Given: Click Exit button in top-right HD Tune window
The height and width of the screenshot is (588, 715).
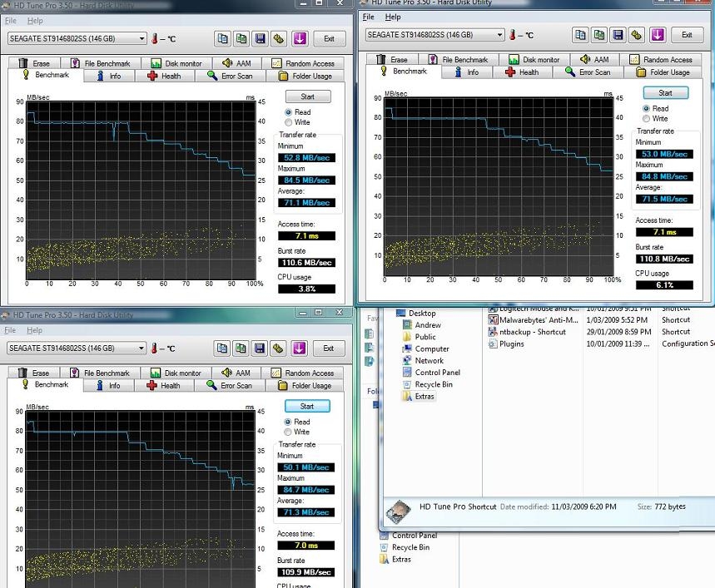Looking at the screenshot, I should point(688,35).
